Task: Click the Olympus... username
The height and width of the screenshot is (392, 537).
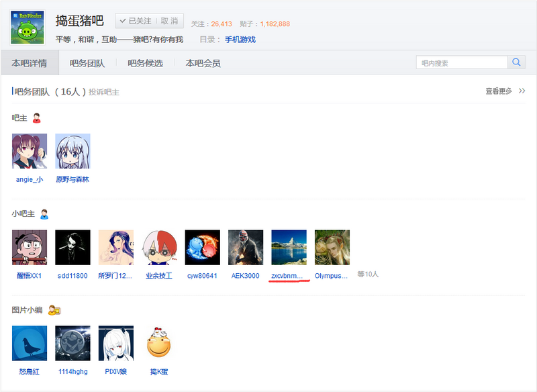Action: [331, 276]
